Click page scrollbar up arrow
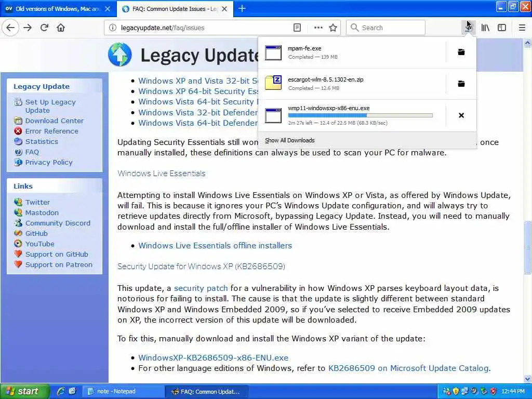 (528, 43)
